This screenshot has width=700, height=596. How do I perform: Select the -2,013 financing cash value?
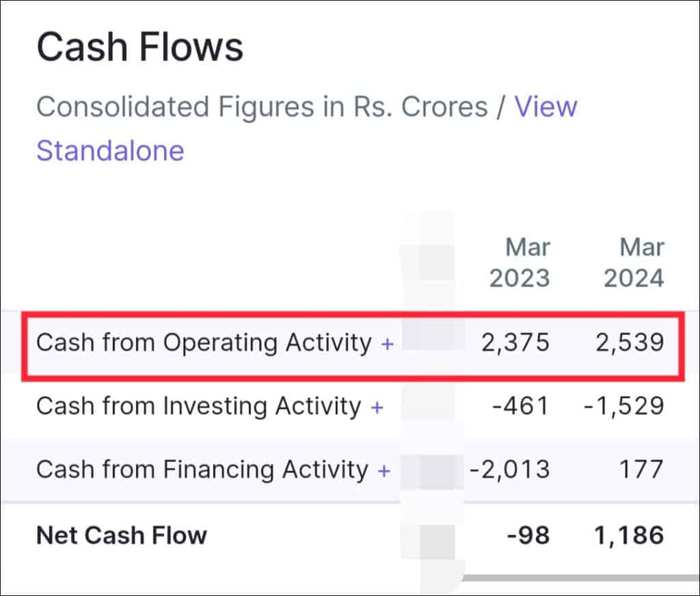509,470
